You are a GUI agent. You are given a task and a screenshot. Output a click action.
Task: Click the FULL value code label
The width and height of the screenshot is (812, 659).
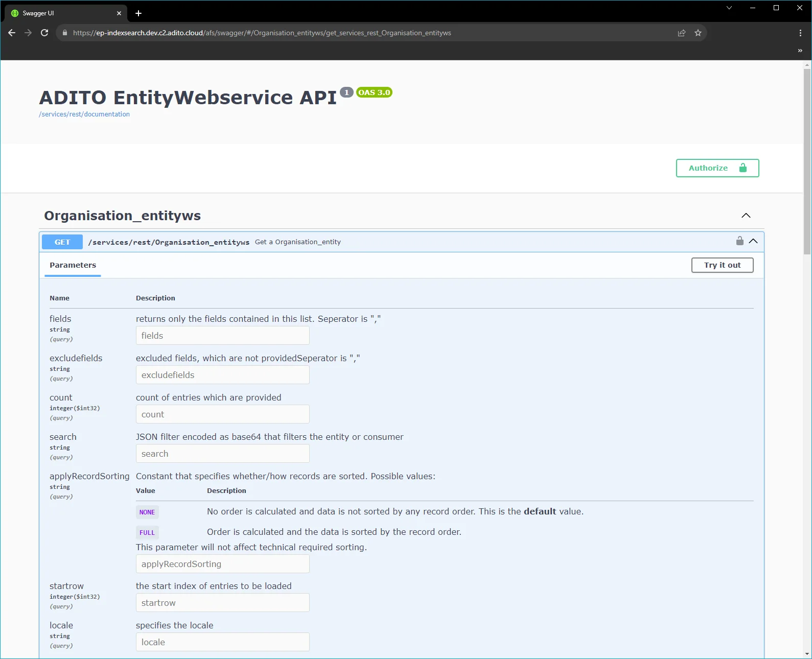[147, 533]
